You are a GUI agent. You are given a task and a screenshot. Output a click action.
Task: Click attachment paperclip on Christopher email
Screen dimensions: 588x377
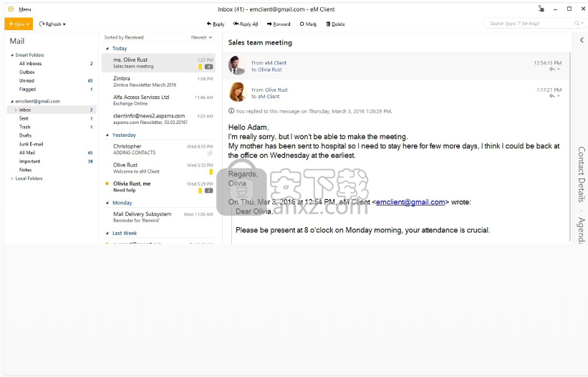point(210,153)
